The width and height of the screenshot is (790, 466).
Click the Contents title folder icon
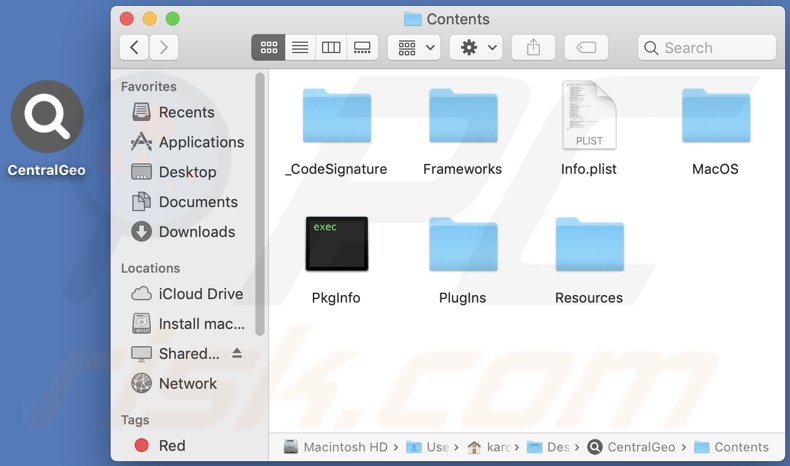[x=412, y=19]
